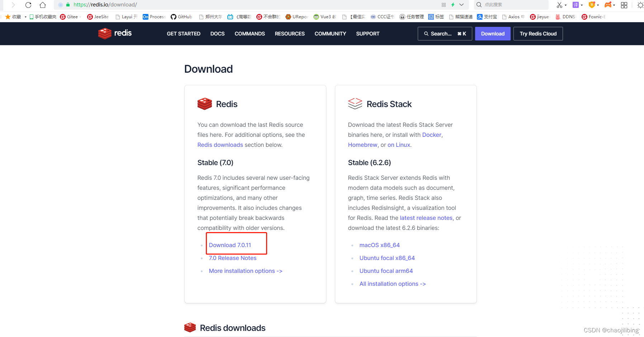This screenshot has height=337, width=644.
Task: Follow the on Linux link
Action: [399, 145]
